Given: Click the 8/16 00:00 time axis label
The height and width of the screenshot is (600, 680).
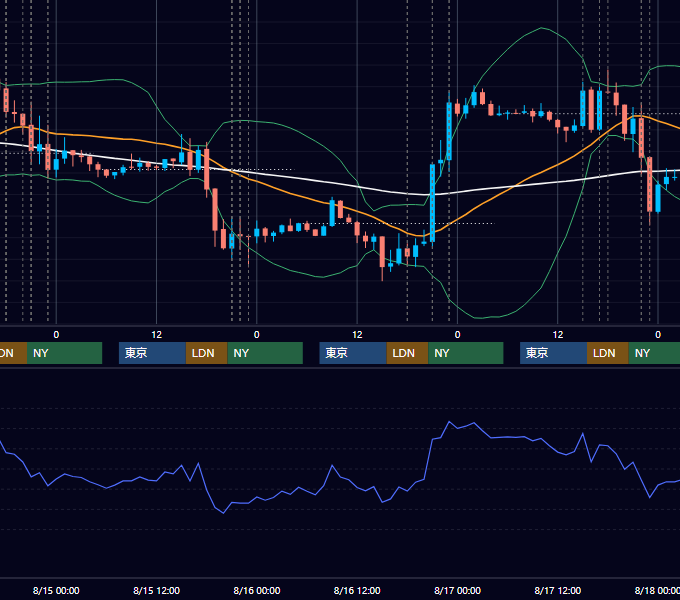Looking at the screenshot, I should click(x=257, y=590).
